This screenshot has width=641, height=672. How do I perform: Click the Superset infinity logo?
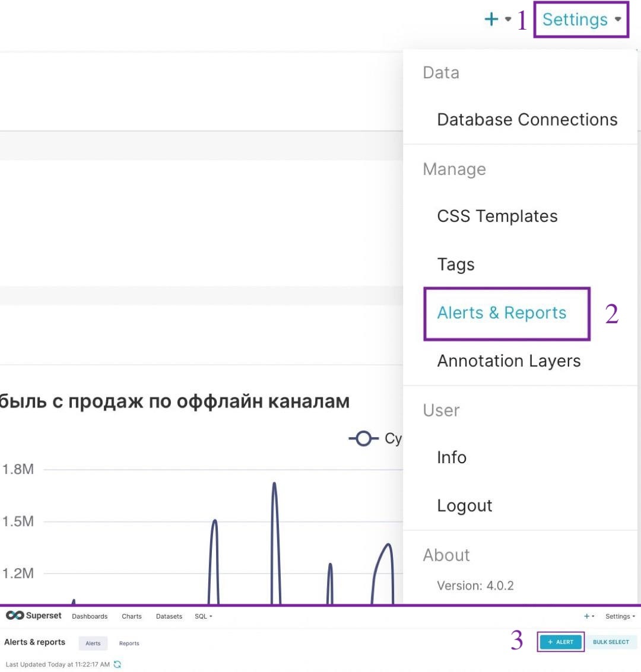pyautogui.click(x=15, y=616)
